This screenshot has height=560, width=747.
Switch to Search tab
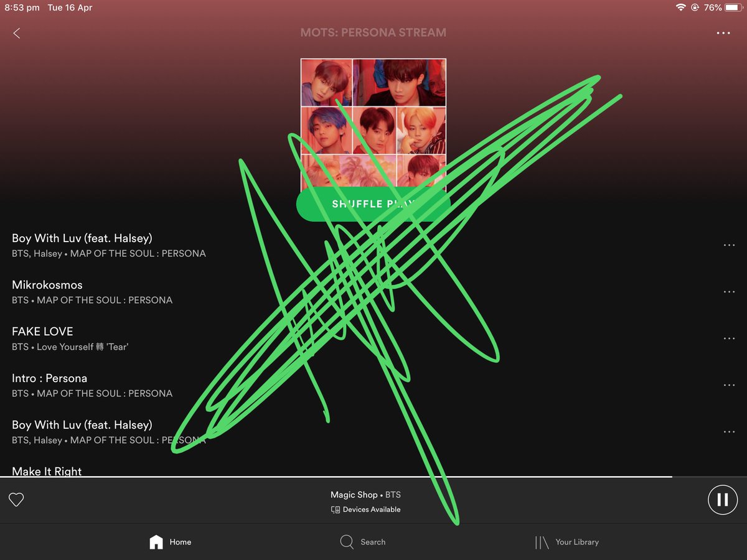click(363, 542)
